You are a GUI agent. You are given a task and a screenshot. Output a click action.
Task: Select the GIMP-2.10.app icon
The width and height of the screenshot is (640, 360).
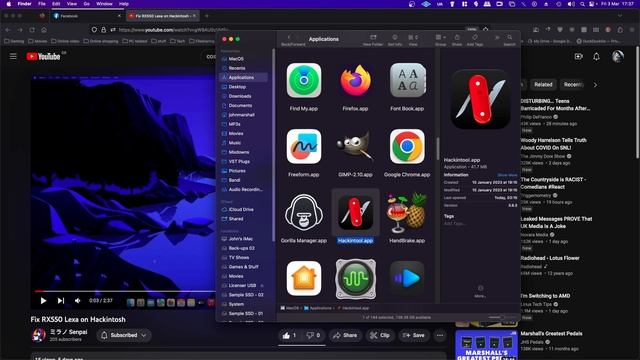point(356,146)
